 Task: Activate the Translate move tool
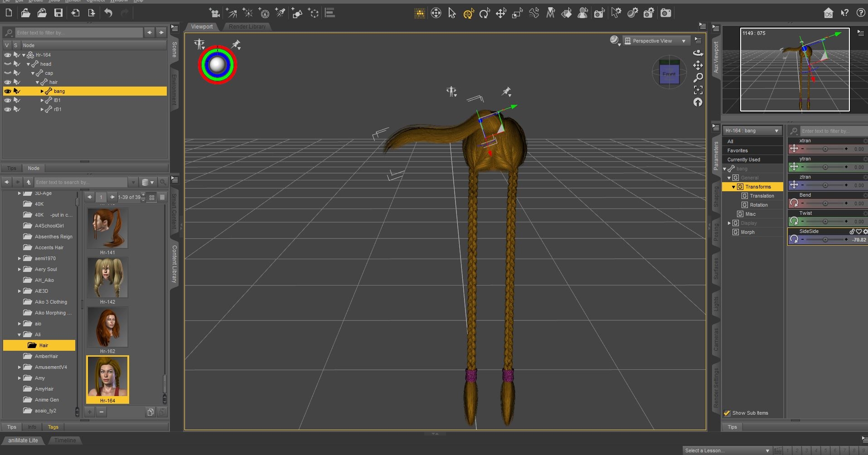click(x=501, y=14)
